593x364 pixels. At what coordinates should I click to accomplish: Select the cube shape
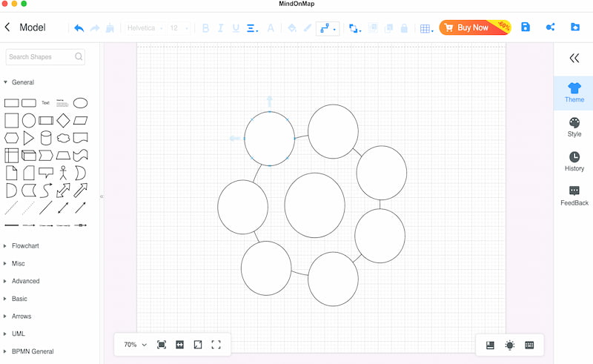point(29,156)
